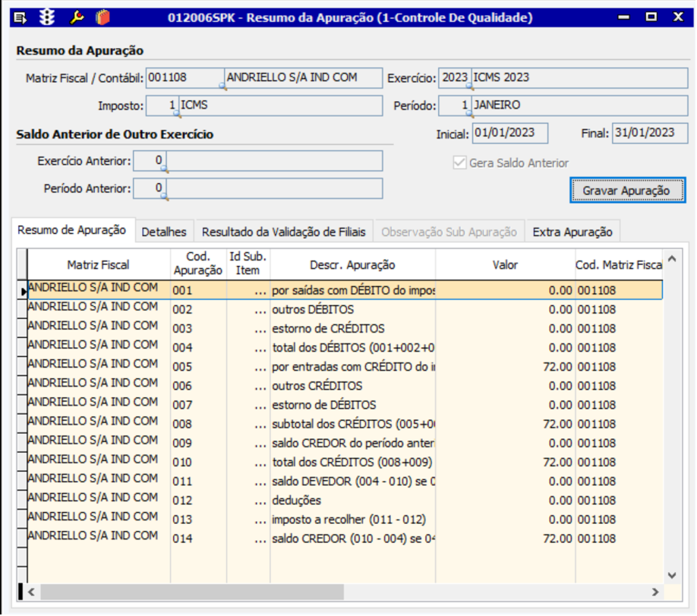Close the Resumo da Apuração window
The height and width of the screenshot is (616, 697).
coord(678,17)
